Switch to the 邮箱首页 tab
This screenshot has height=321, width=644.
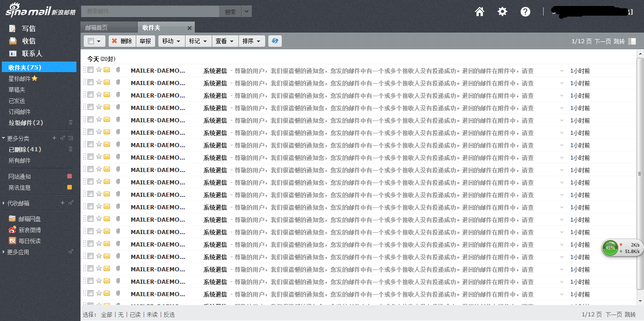(x=96, y=28)
